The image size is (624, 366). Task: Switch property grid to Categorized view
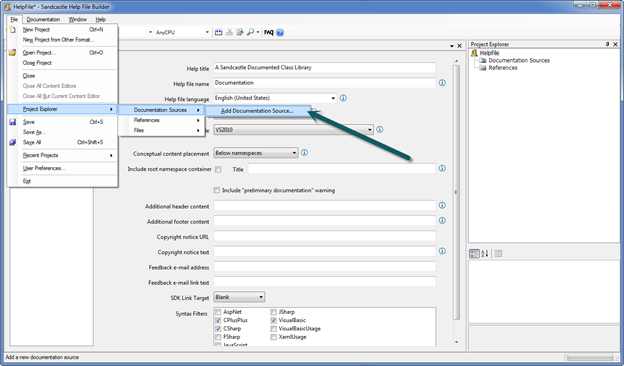pyautogui.click(x=474, y=253)
